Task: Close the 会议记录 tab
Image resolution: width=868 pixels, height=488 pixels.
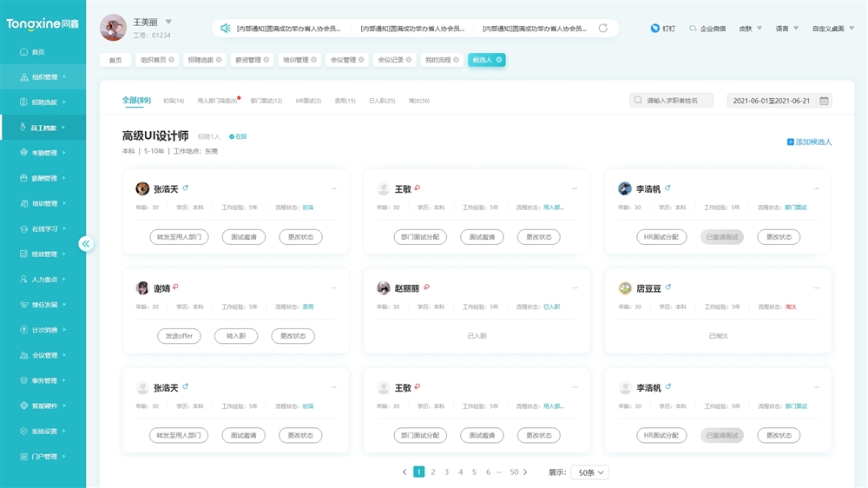Action: pyautogui.click(x=411, y=60)
